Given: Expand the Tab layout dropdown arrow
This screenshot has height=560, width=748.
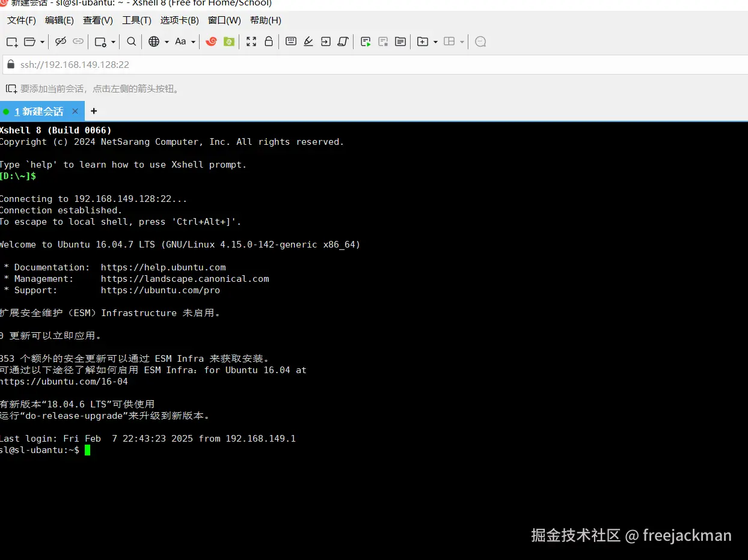Looking at the screenshot, I should coord(462,41).
